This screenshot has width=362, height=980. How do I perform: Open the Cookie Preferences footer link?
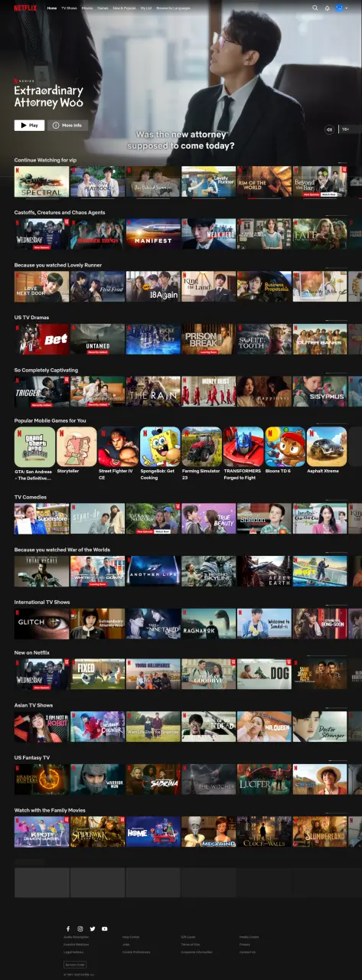tap(136, 952)
